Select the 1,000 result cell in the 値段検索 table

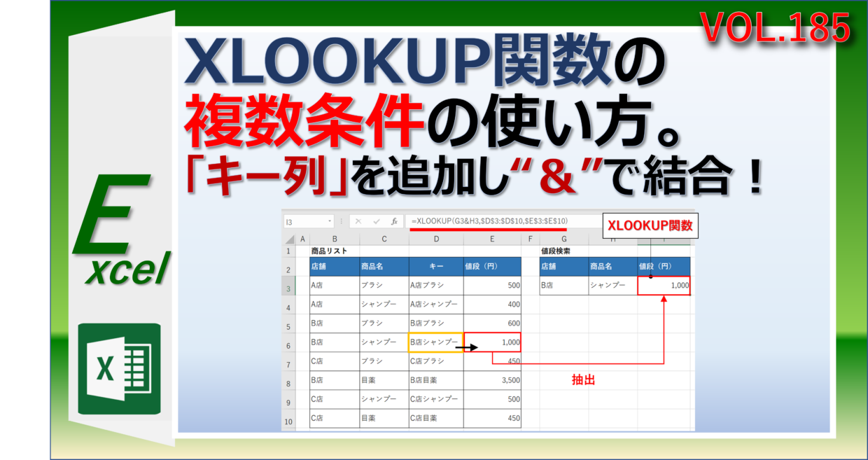(664, 286)
